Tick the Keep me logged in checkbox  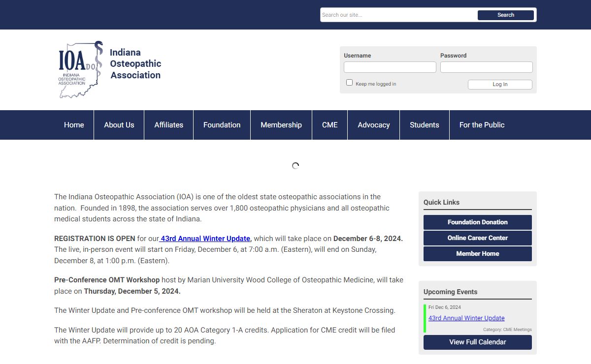click(x=349, y=83)
